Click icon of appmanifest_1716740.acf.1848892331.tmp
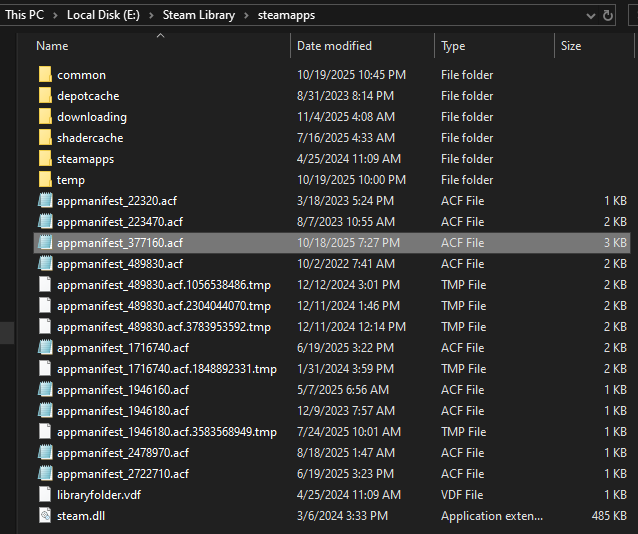638x534 pixels. pos(45,369)
